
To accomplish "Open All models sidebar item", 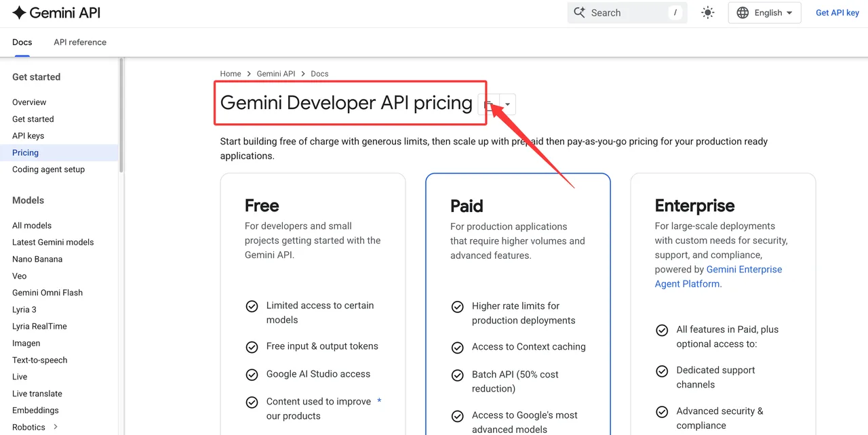I will point(32,226).
